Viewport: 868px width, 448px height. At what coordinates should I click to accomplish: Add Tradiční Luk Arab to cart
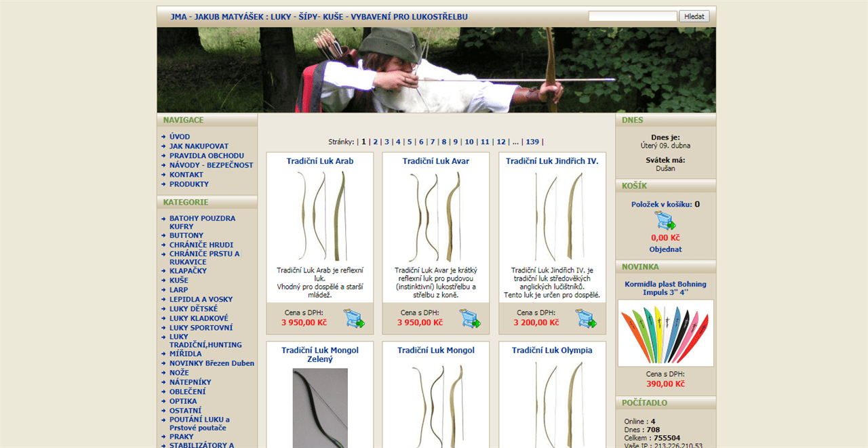pyautogui.click(x=353, y=318)
